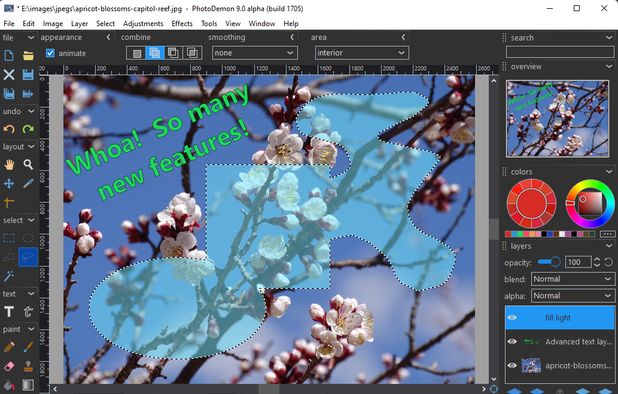
Task: Select the Move layer tool
Action: point(9,183)
